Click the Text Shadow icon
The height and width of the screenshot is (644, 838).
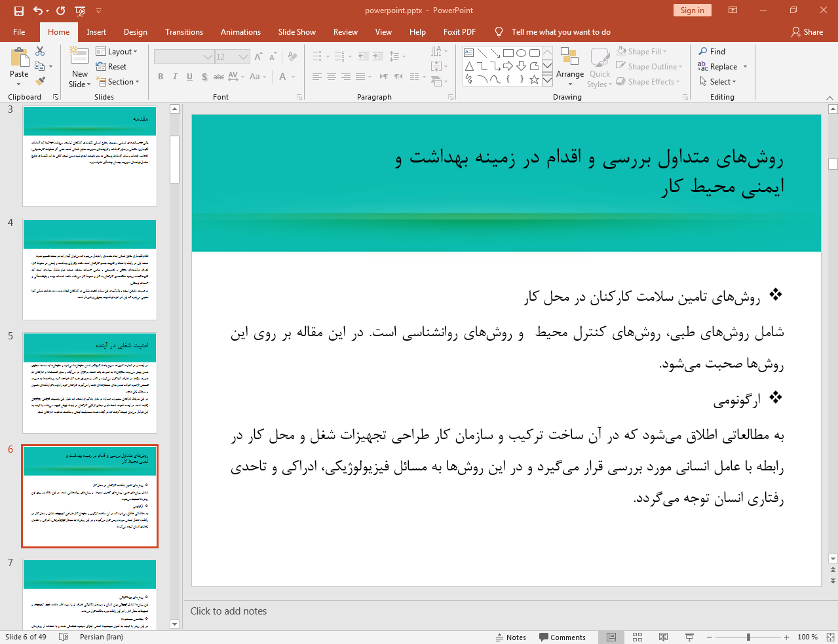(x=204, y=77)
